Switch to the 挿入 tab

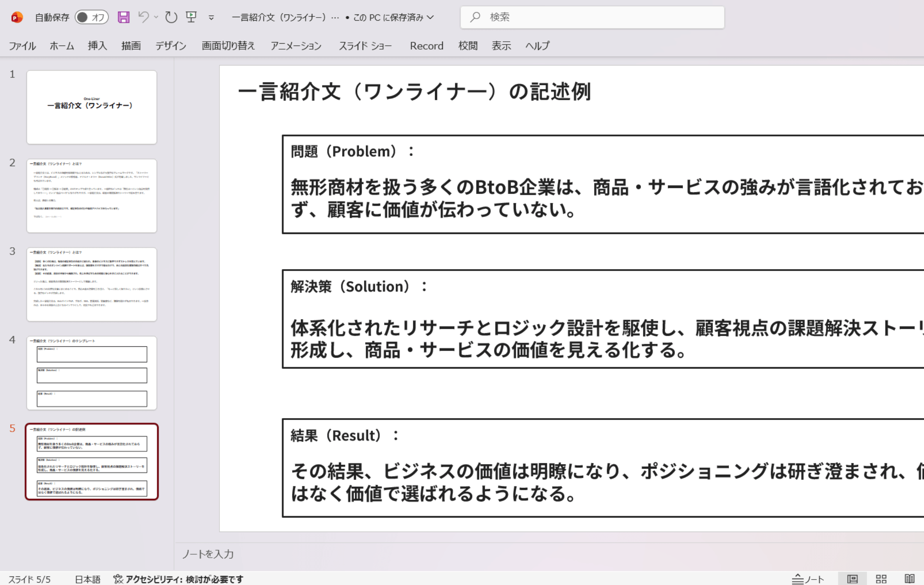point(97,46)
